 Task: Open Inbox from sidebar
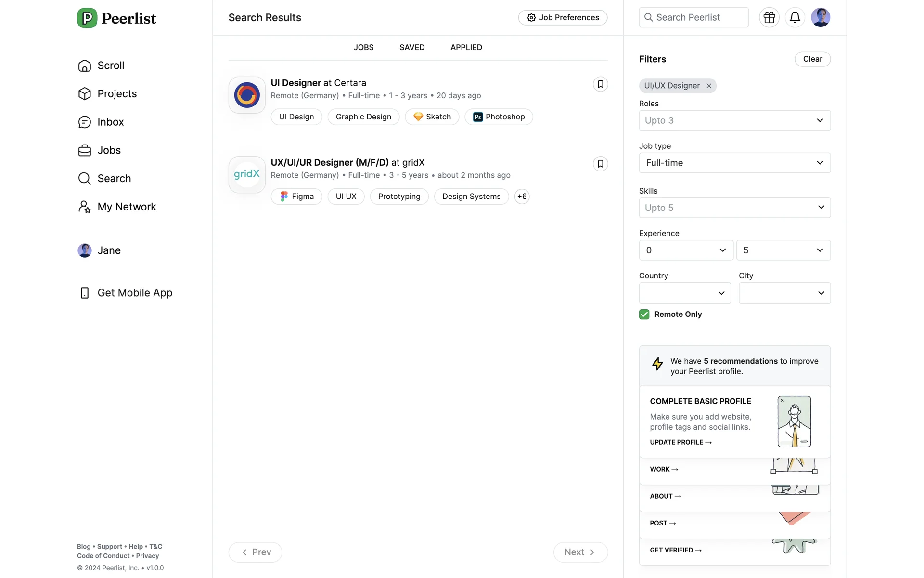[110, 122]
